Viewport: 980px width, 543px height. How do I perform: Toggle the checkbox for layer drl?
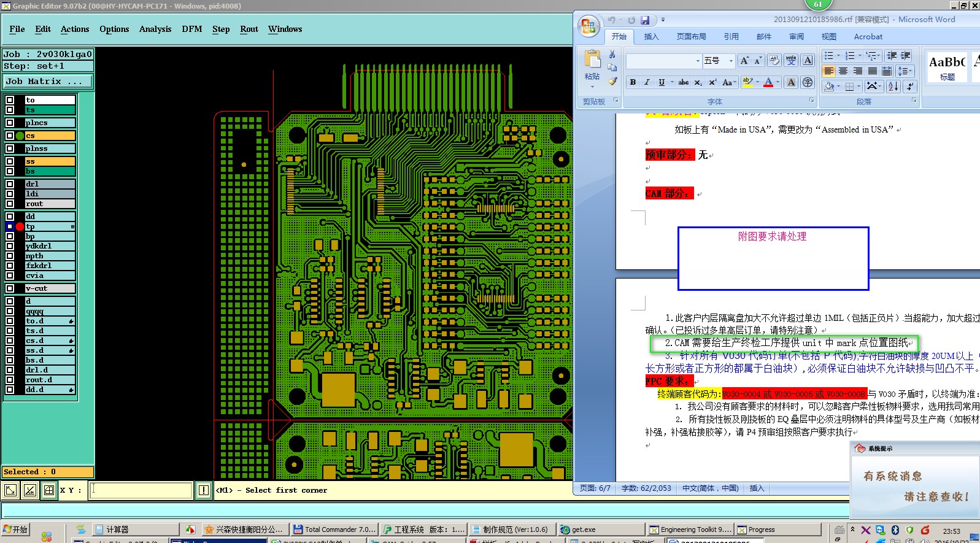10,184
